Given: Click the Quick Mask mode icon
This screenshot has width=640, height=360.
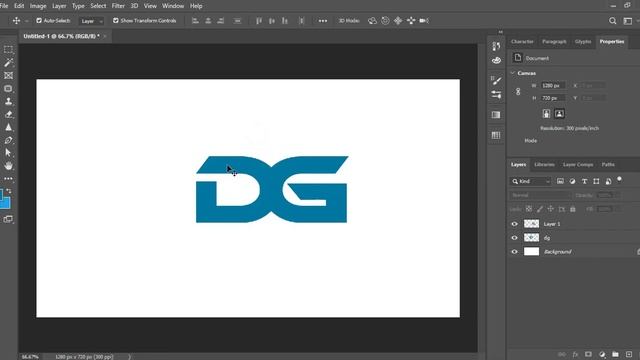Looking at the screenshot, I should click(8, 219).
